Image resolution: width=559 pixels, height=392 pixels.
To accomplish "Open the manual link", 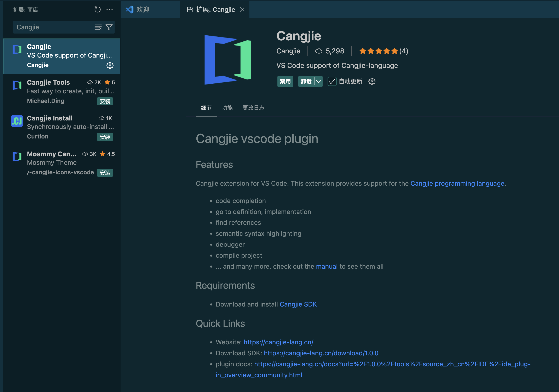I will [327, 267].
